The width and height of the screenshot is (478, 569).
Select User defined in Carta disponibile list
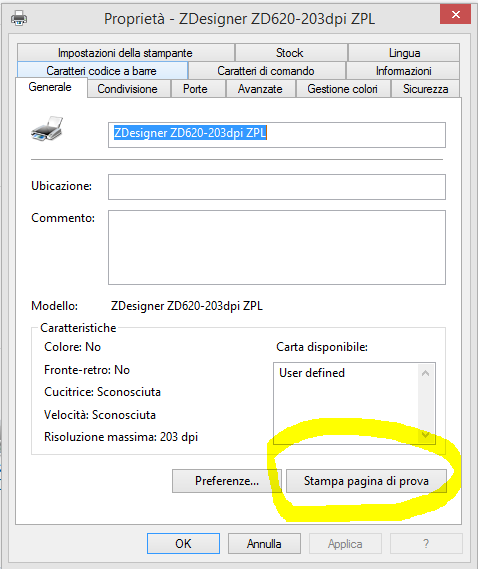(x=312, y=373)
